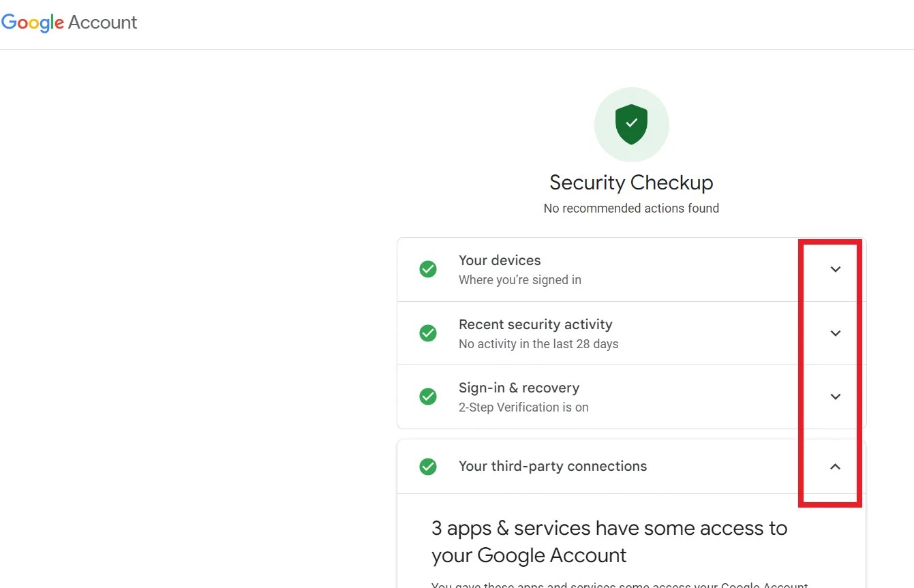The height and width of the screenshot is (588, 914).
Task: Click green checkmark beside Sign-in & recovery
Action: tap(428, 397)
